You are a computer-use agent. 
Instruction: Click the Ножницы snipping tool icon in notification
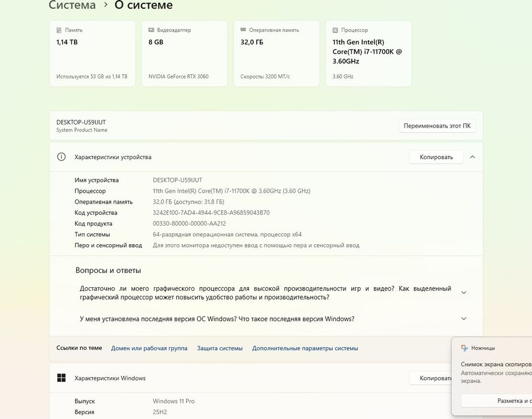pos(464,348)
